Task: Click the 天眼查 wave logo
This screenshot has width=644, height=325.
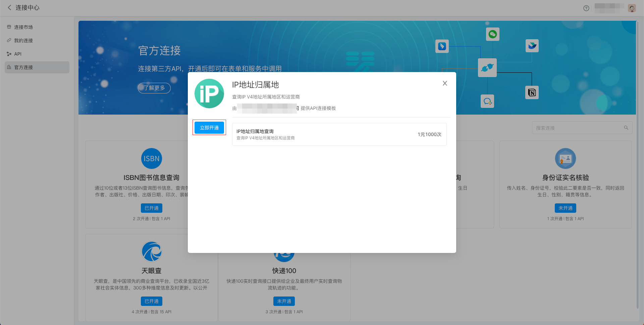Action: [151, 251]
